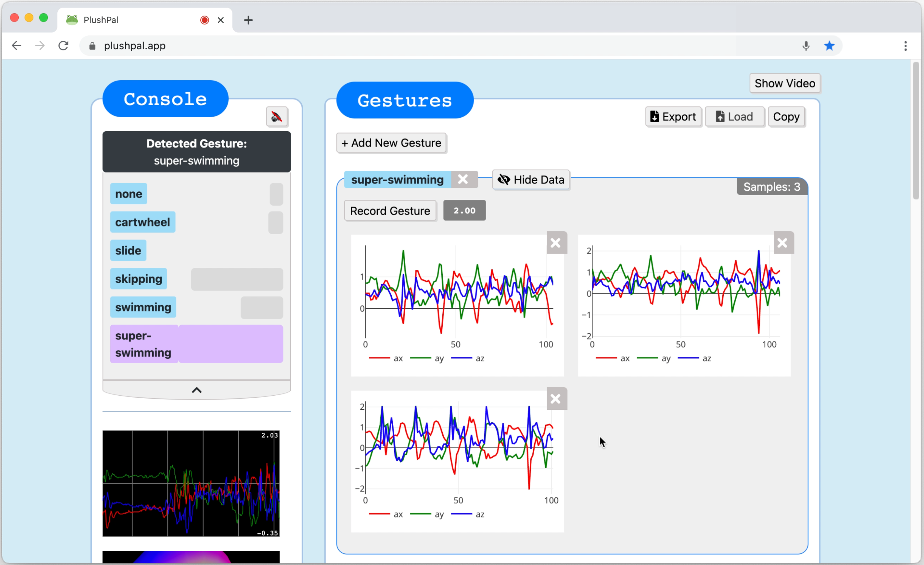Viewport: 924px width, 565px height.
Task: Toggle ax trace in third chart legend
Action: point(386,514)
